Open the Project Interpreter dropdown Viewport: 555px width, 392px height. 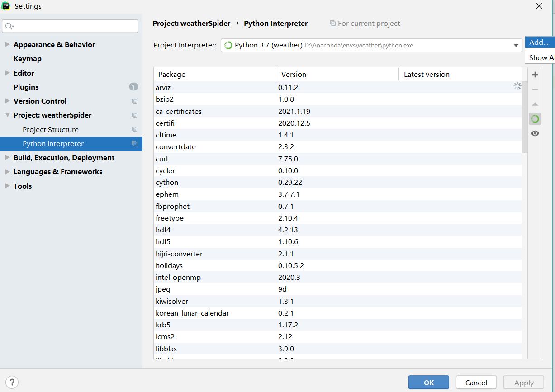click(516, 45)
